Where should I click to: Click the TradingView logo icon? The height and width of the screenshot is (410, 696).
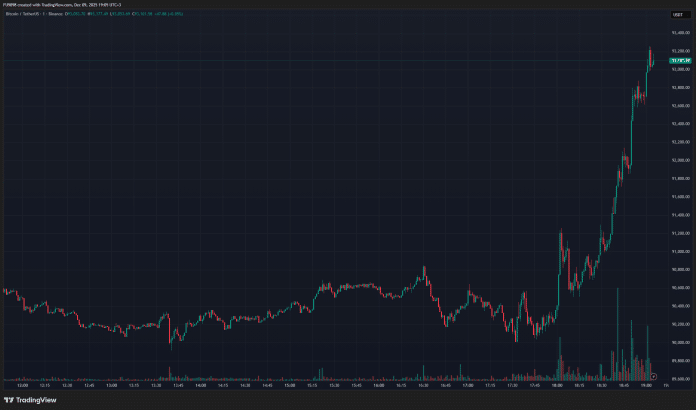click(x=10, y=400)
